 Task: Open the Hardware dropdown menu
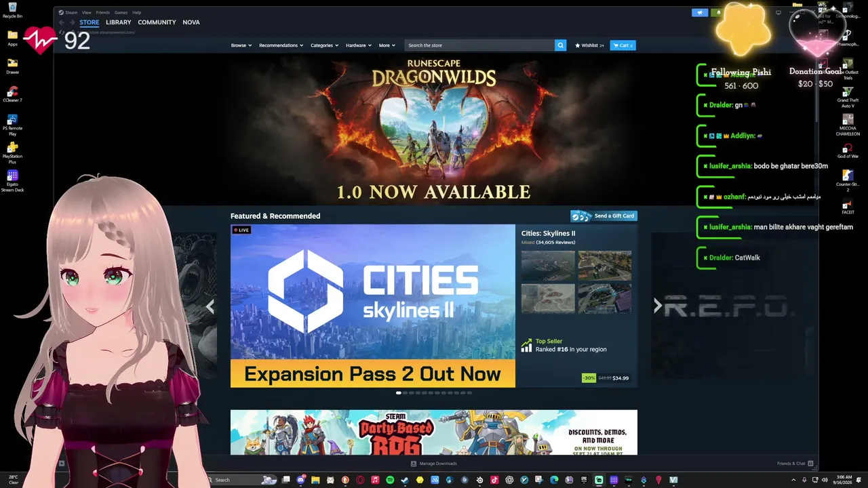click(x=358, y=45)
